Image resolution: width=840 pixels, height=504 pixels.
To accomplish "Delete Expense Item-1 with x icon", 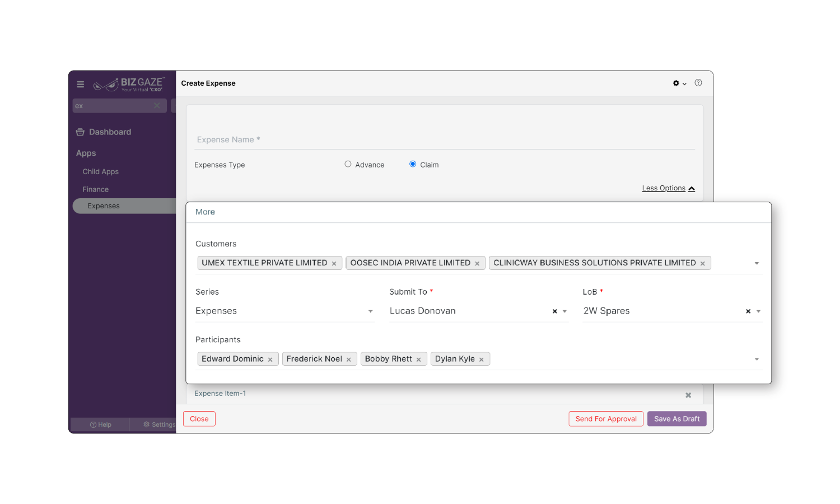I will 688,395.
